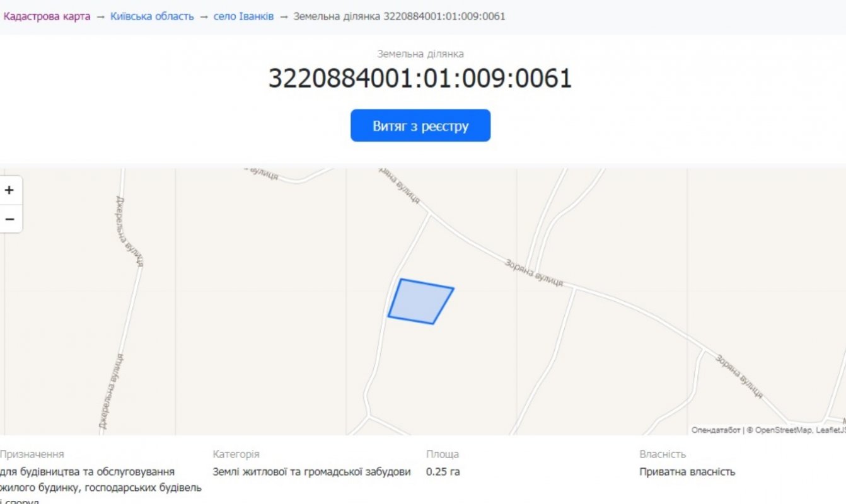This screenshot has height=504, width=846.
Task: Click the Площа field label
Action: [443, 454]
